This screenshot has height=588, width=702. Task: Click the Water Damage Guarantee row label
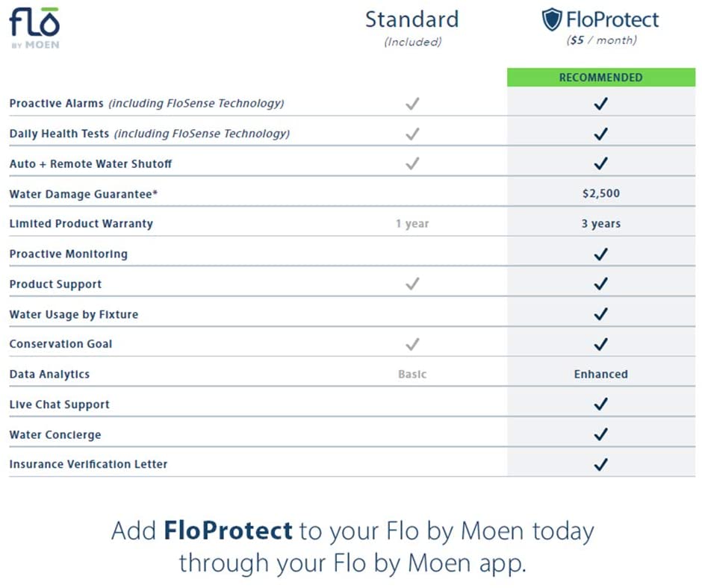84,194
